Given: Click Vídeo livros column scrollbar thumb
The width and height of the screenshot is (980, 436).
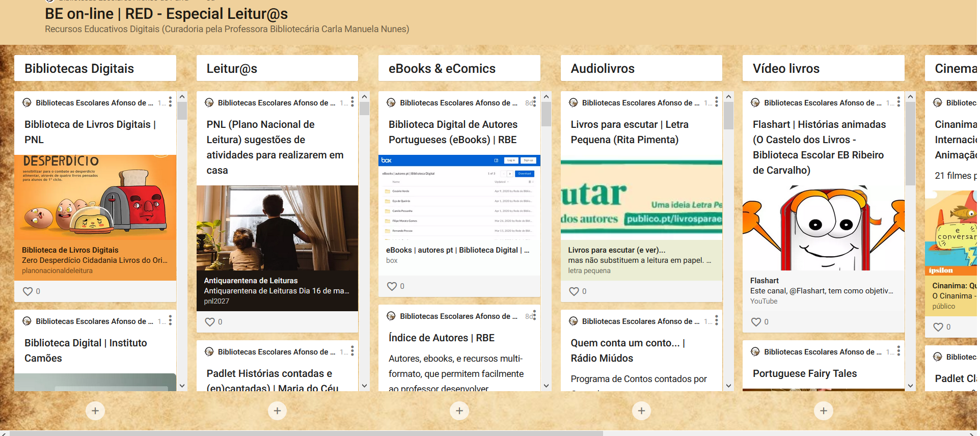Looking at the screenshot, I should coord(911,143).
